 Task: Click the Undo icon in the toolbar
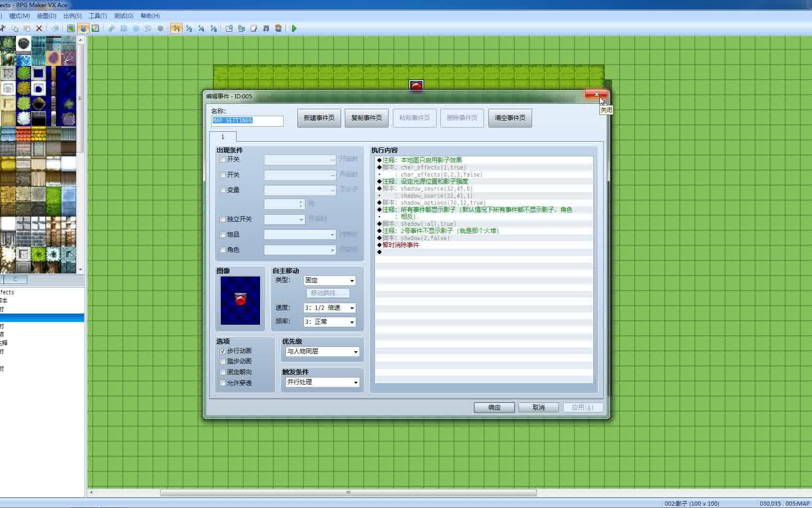tap(56, 28)
